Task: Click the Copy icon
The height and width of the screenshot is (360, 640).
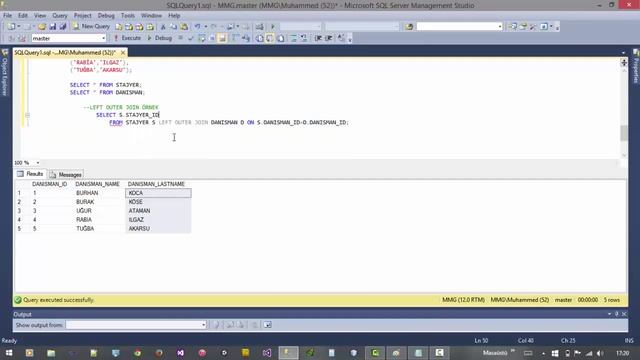Action: tap(173, 27)
